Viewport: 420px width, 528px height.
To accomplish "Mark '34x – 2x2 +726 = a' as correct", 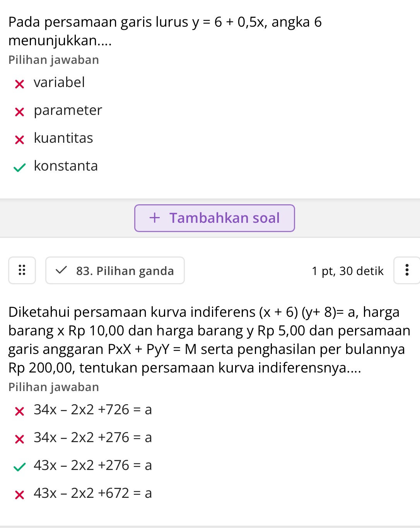I will (19, 411).
